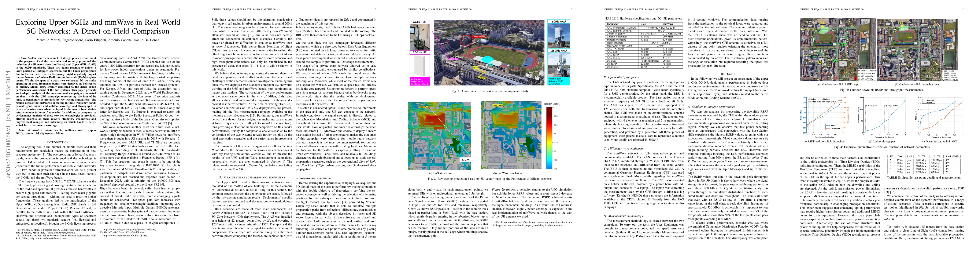980x254 pixels.
Task: Click the "TABLE II: Specific test point details" caption
Action: (924, 178)
